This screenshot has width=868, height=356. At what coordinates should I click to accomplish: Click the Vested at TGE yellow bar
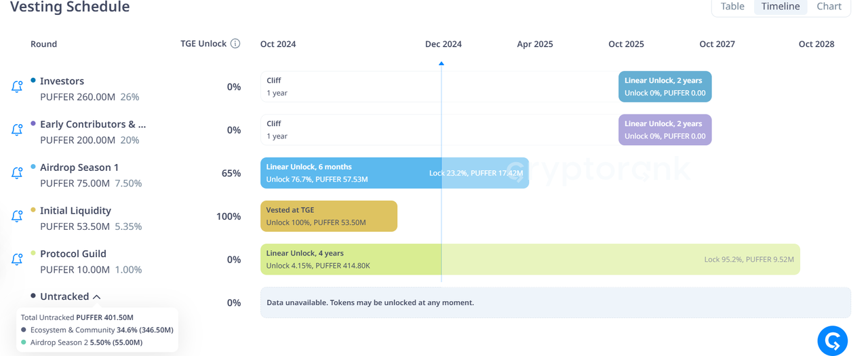(329, 216)
